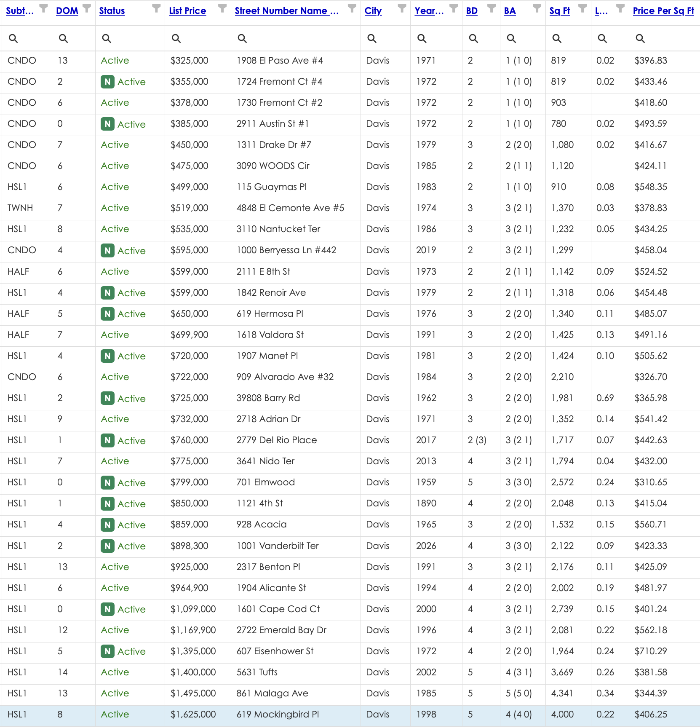The height and width of the screenshot is (728, 700).
Task: Open the filter icon for City column
Action: [x=402, y=8]
